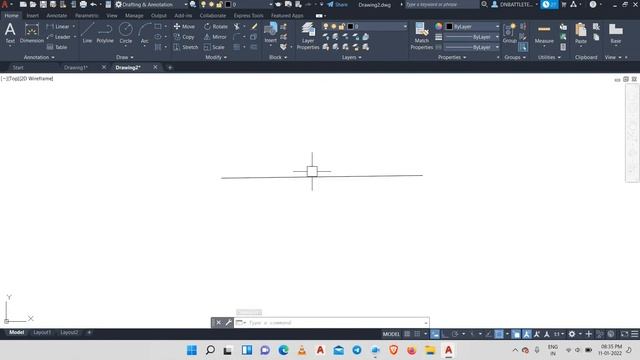Open Windows Start menu
640x360 pixels.
[191, 350]
